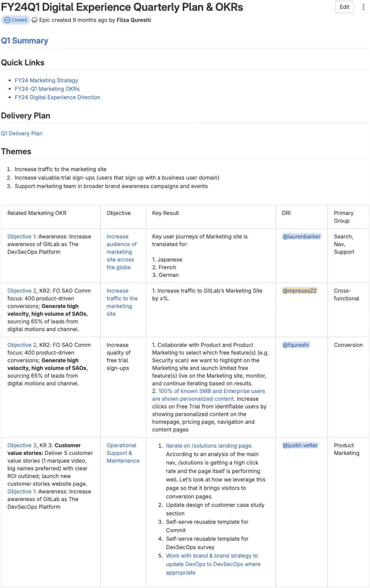This screenshot has width=370, height=588.
Task: Open the epic actions kebab menu
Action: [363, 7]
